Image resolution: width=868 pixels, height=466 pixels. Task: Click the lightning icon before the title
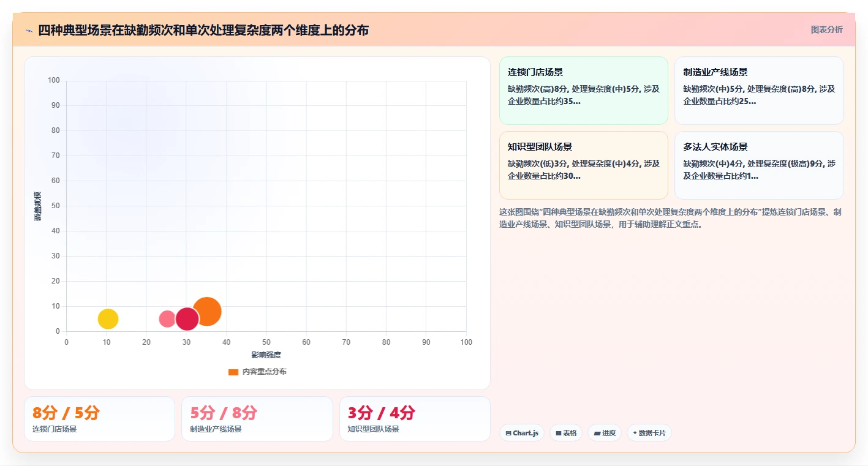point(29,31)
